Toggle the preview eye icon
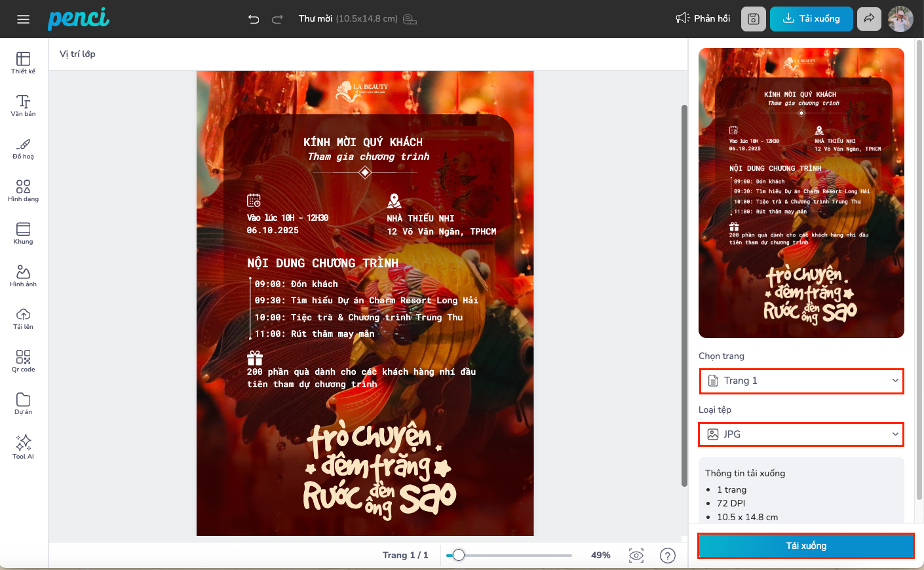 coord(636,556)
